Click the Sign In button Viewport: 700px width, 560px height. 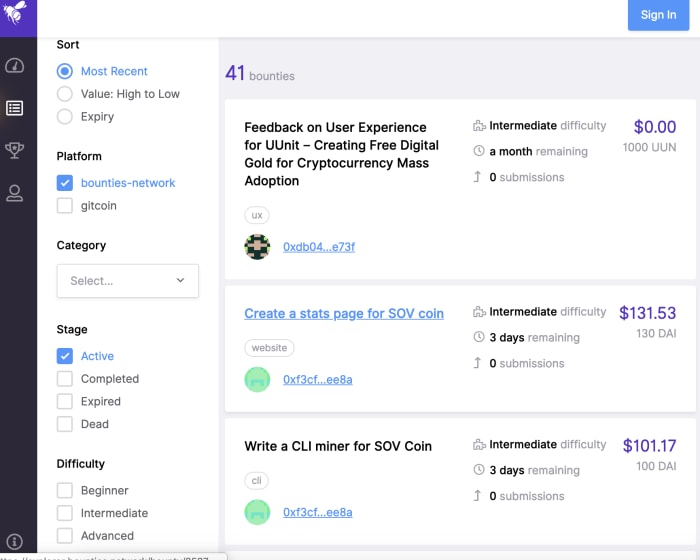tap(658, 15)
